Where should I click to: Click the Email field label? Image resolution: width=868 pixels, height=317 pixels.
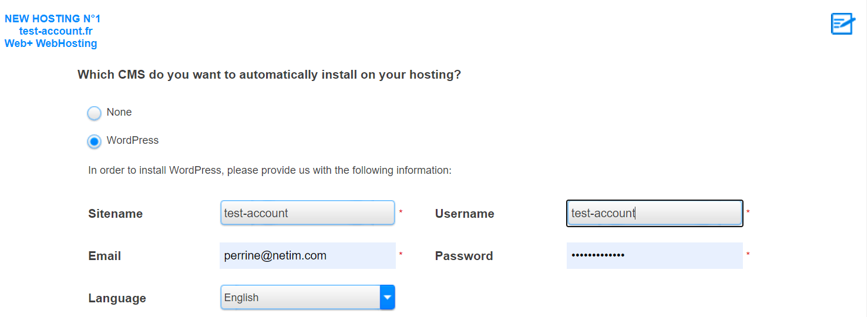(105, 256)
